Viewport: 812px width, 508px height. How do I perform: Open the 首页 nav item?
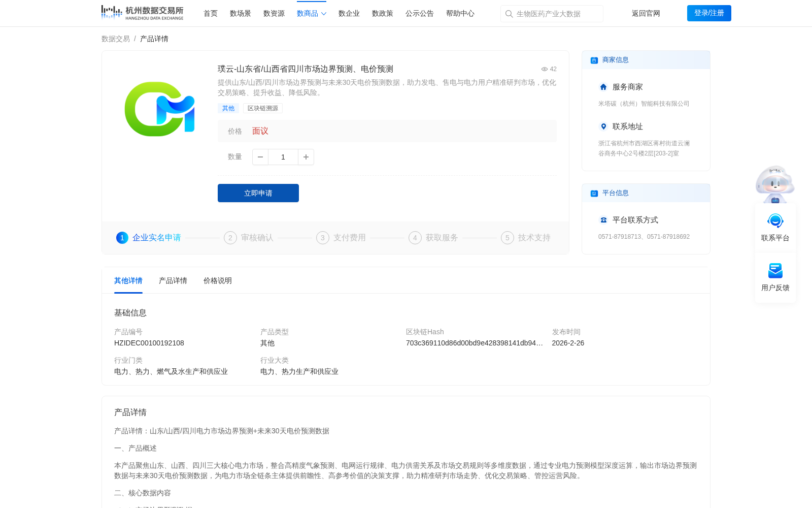pos(211,14)
